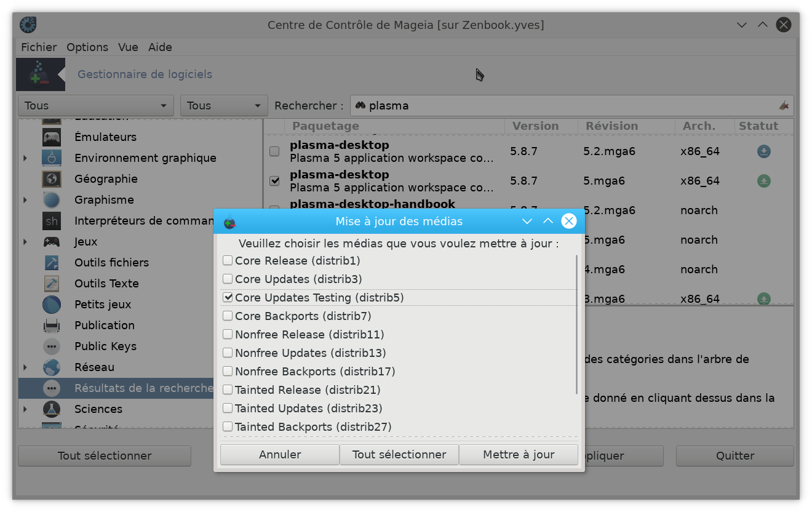Viewport: 812px width, 512px height.
Task: Select the Géographie globe icon
Action: [52, 178]
